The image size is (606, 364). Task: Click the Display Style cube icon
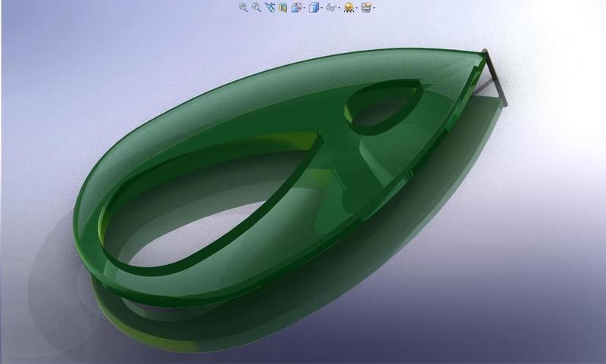(x=314, y=8)
